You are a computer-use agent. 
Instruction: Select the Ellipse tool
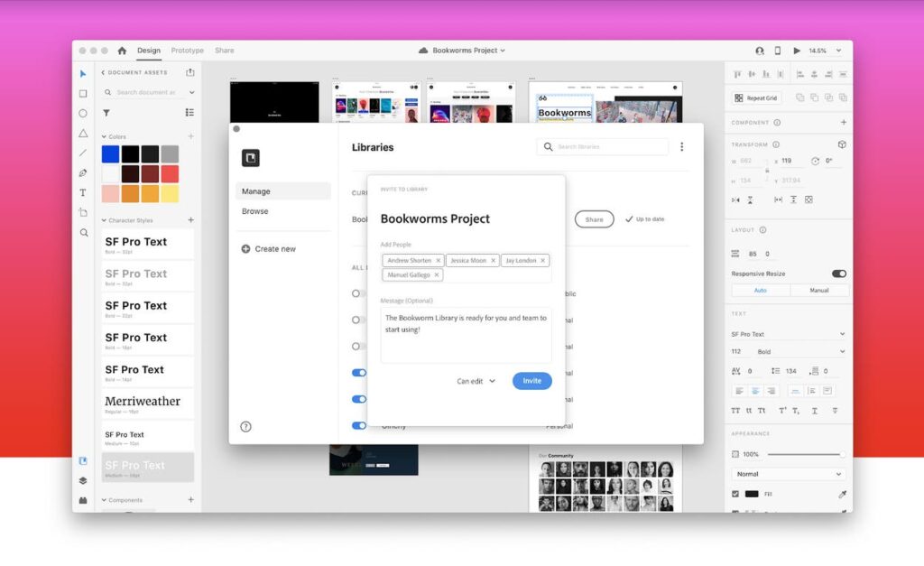pos(83,113)
